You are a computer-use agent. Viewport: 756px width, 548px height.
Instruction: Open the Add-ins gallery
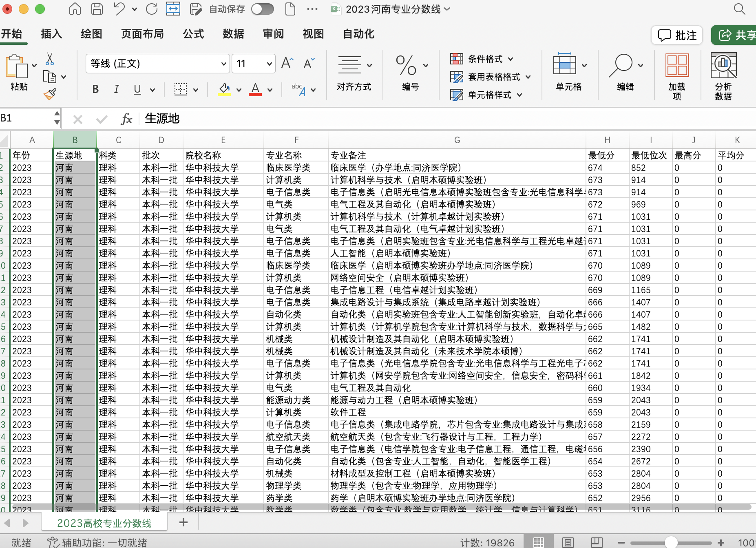point(677,76)
